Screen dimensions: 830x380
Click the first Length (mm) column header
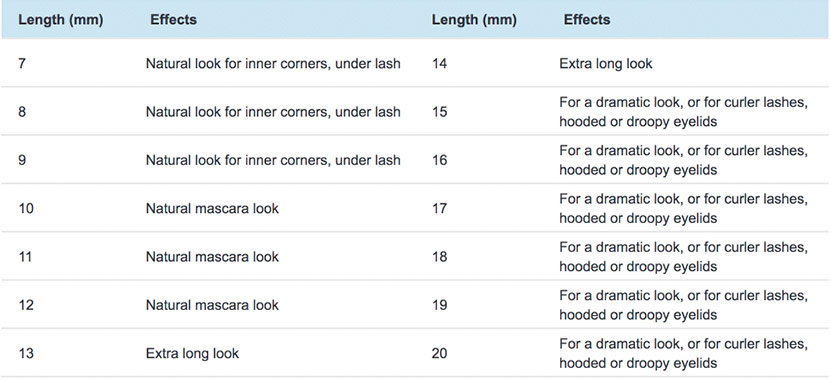coord(60,20)
